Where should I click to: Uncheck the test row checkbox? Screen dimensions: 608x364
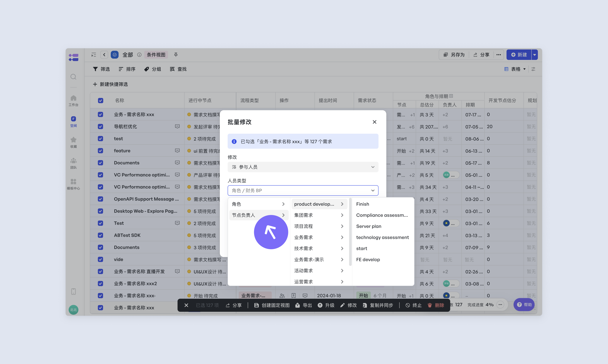pyautogui.click(x=100, y=139)
